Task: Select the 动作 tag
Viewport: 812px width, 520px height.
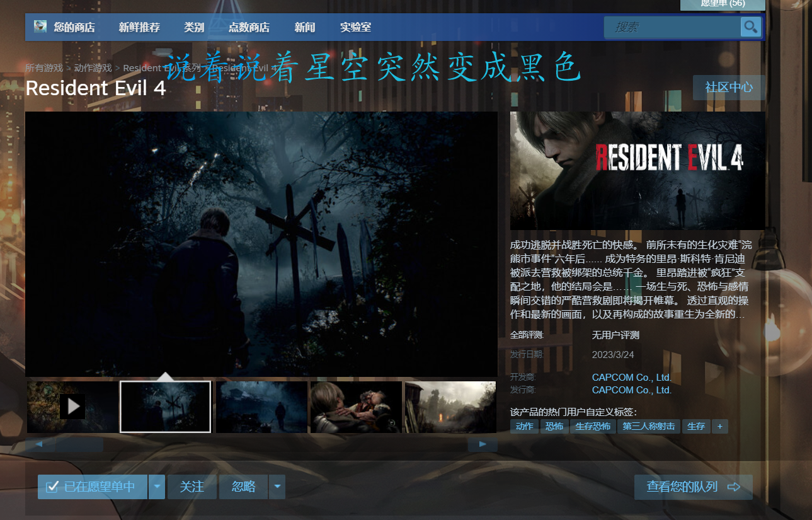Action: [524, 427]
